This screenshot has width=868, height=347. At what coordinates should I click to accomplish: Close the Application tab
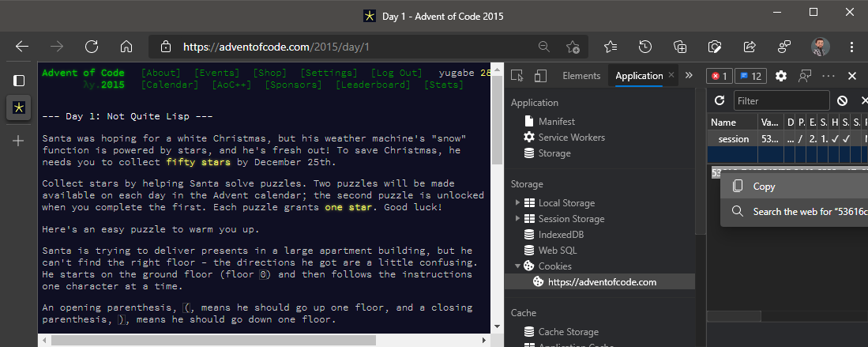point(671,75)
